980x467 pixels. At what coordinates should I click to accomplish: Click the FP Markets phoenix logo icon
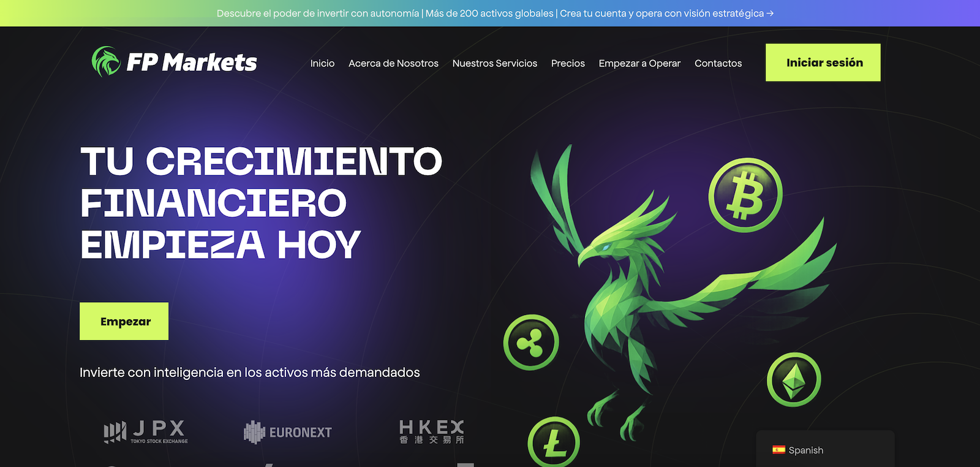(106, 62)
